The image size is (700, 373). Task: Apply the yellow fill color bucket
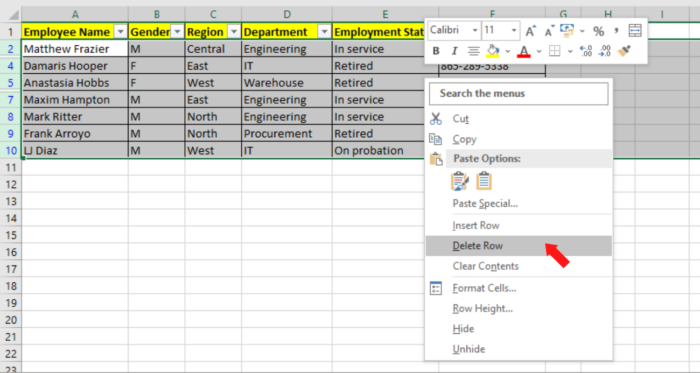tap(492, 51)
